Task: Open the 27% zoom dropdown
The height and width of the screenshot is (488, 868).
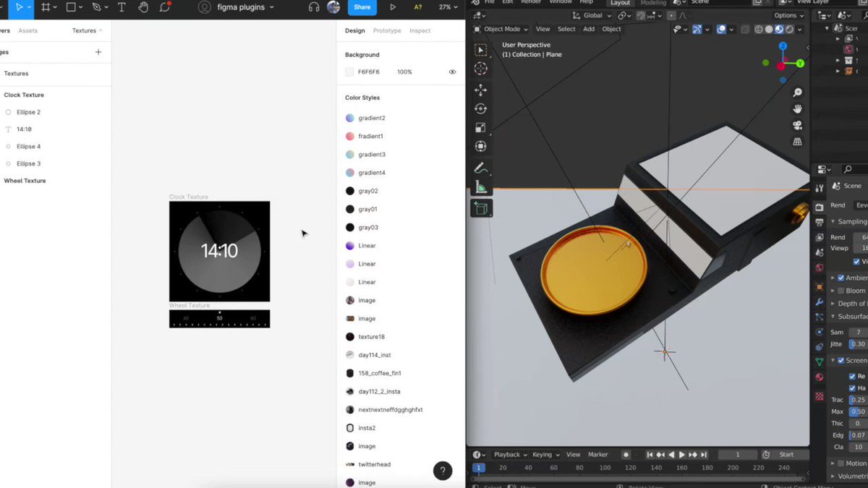Action: click(448, 7)
